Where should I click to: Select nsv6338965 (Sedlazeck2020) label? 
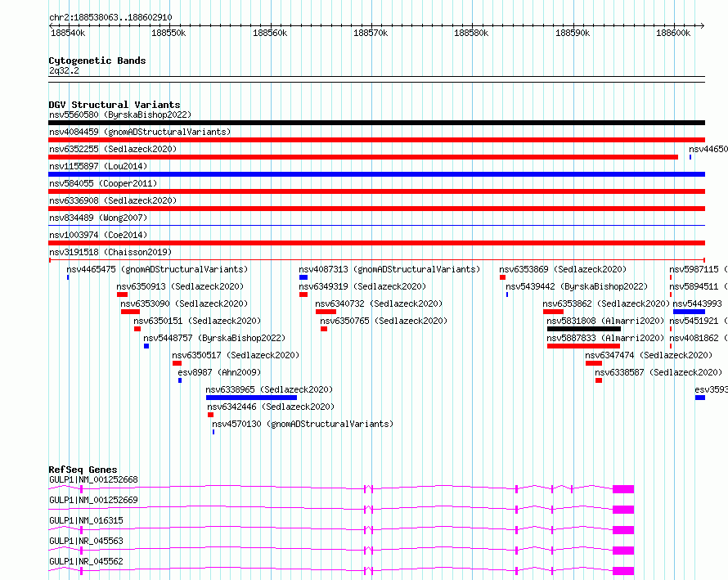[269, 389]
